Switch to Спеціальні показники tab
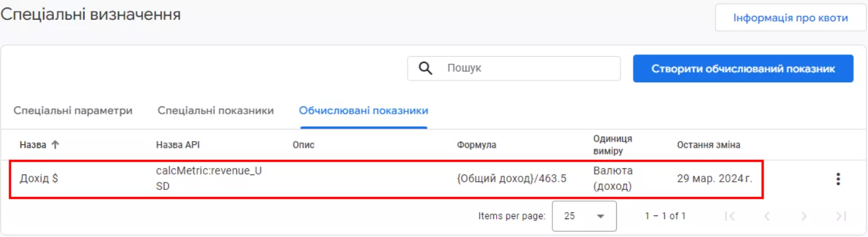Image resolution: width=868 pixels, height=237 pixels. pos(216,111)
